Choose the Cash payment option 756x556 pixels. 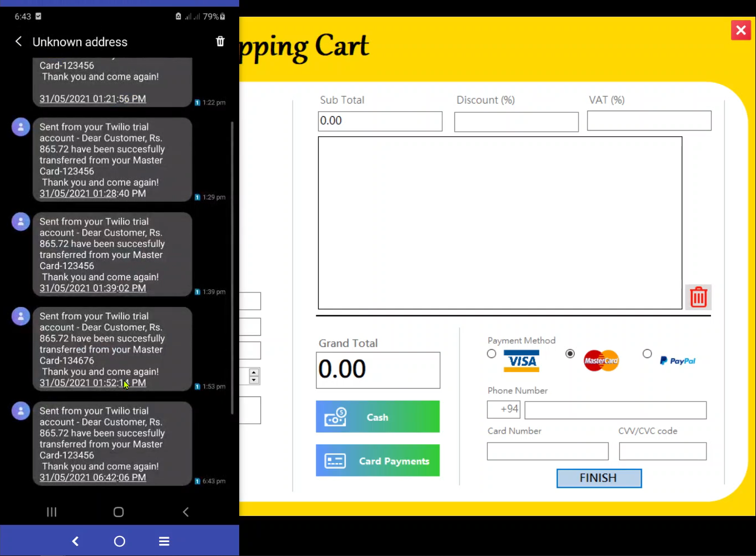(x=378, y=416)
